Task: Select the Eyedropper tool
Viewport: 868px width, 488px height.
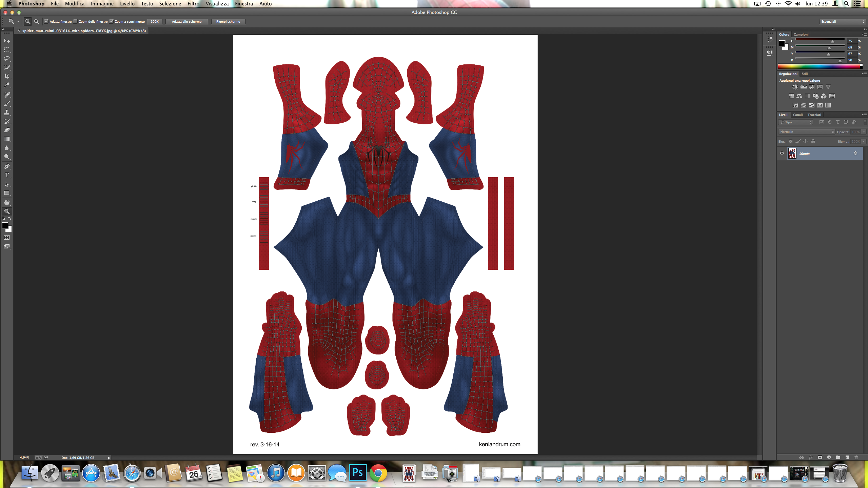Action: [x=7, y=85]
